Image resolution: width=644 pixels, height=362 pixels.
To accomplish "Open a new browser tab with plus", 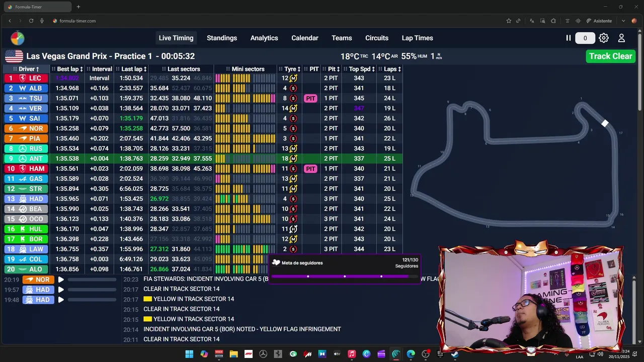I will (78, 7).
